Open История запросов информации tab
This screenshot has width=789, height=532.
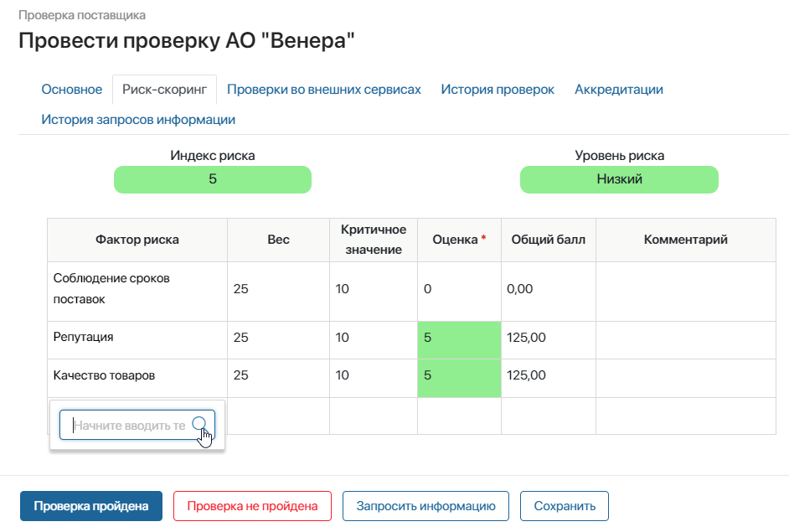pyautogui.click(x=138, y=120)
